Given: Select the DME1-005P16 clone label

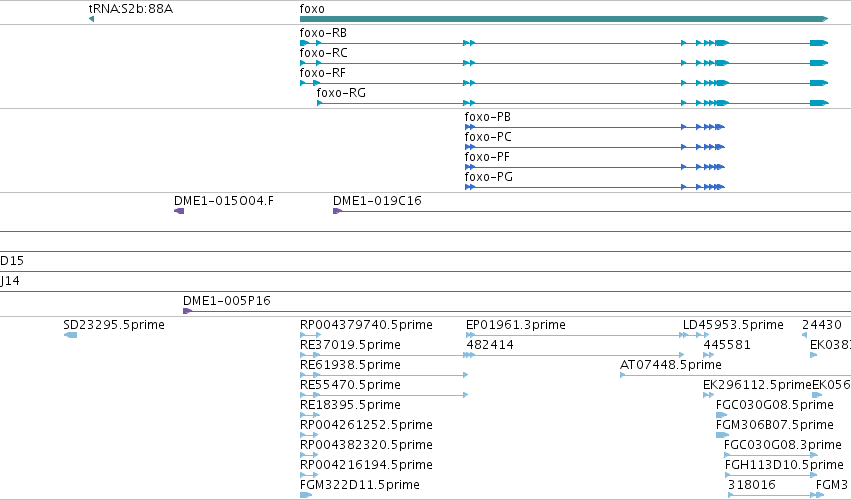Looking at the screenshot, I should click(x=226, y=301).
